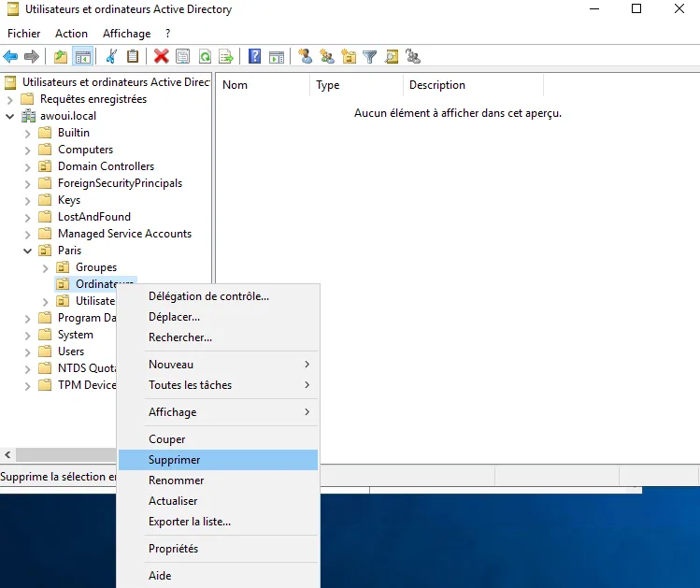The width and height of the screenshot is (700, 588).
Task: Choose Délégation de contrôle in context menu
Action: point(219,296)
